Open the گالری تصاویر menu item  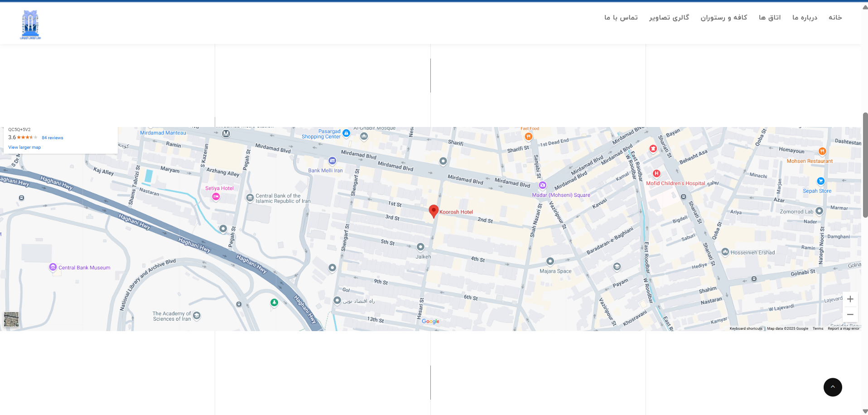point(669,18)
